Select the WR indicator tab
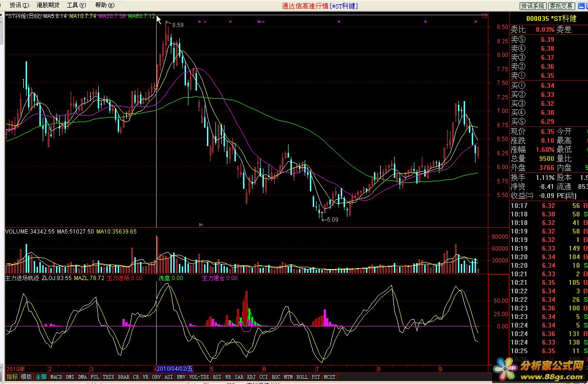The image size is (588, 384). pos(228,377)
